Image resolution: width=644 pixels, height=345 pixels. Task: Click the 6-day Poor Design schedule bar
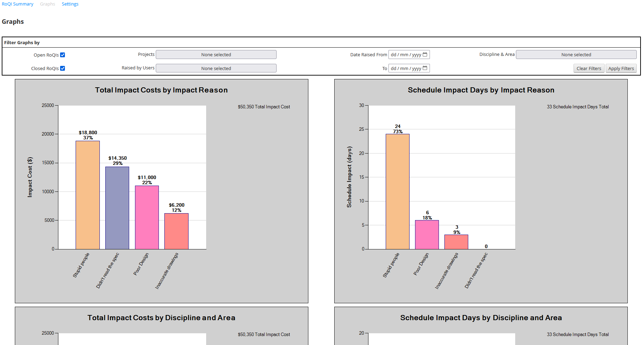tap(427, 235)
